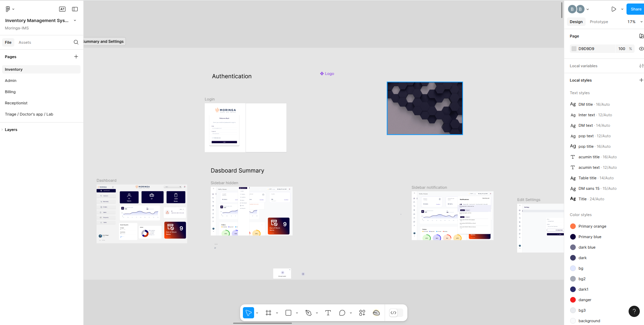This screenshot has height=325, width=644.
Task: Select the Title 24/Auto text style
Action: click(x=587, y=199)
